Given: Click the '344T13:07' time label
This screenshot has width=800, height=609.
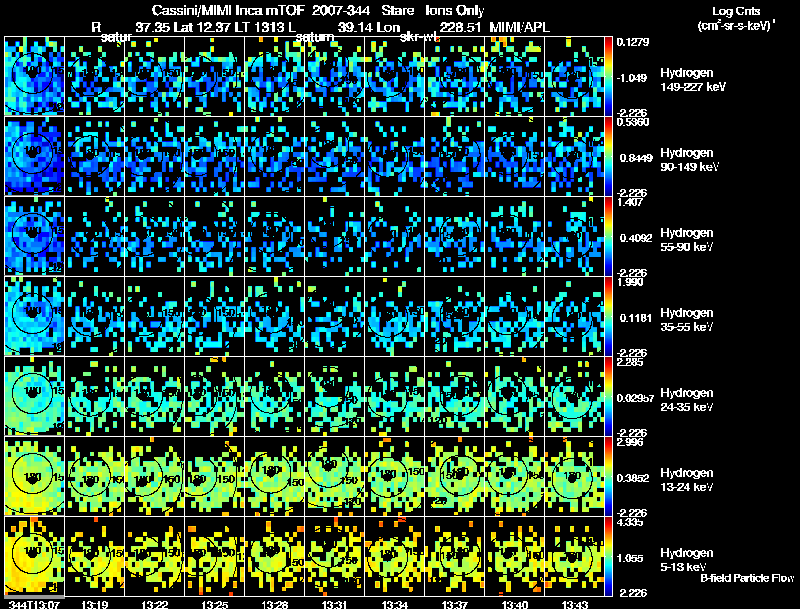Looking at the screenshot, I should click(32, 604).
